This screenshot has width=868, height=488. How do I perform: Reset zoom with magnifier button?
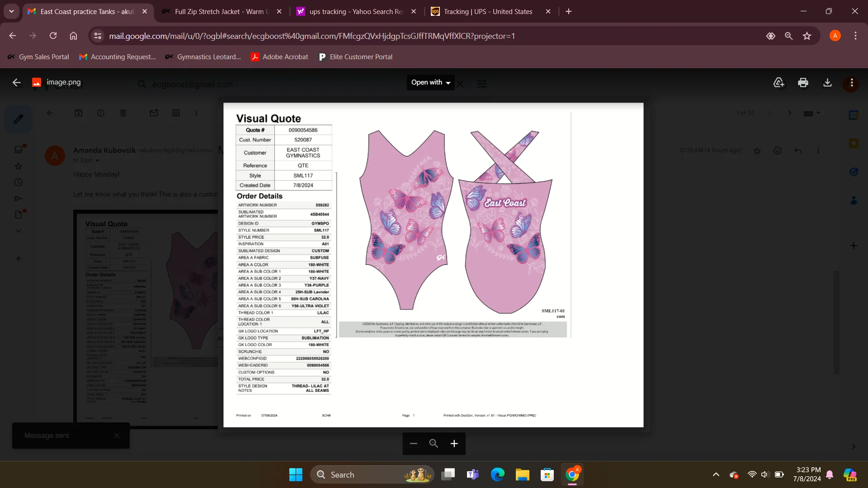(434, 444)
